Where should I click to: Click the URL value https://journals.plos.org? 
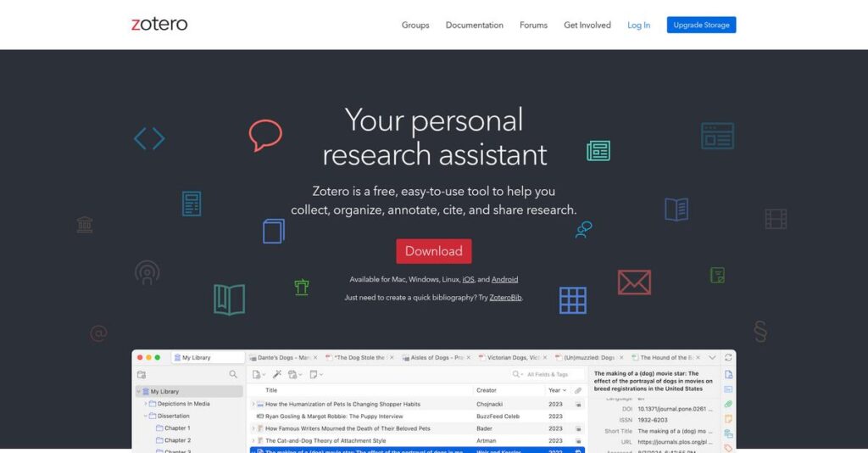[x=675, y=442]
